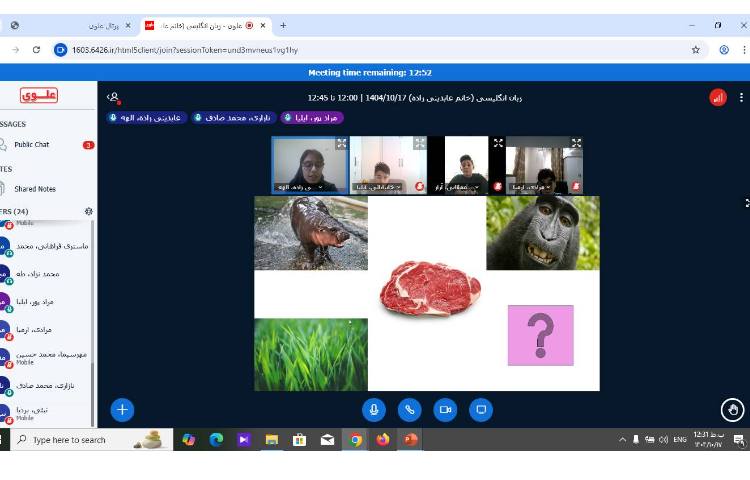Image resolution: width=750 pixels, height=480 pixels.
Task: Bookmark this page with the star
Action: pos(695,50)
